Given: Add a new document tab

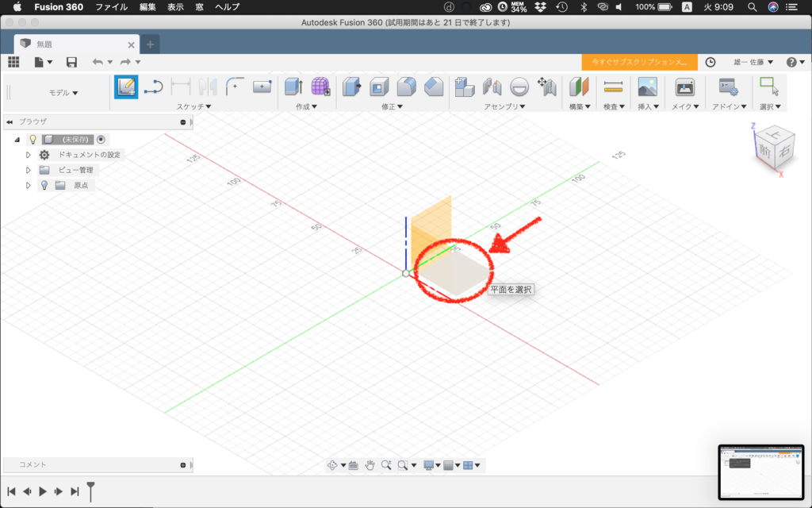Looking at the screenshot, I should [150, 44].
